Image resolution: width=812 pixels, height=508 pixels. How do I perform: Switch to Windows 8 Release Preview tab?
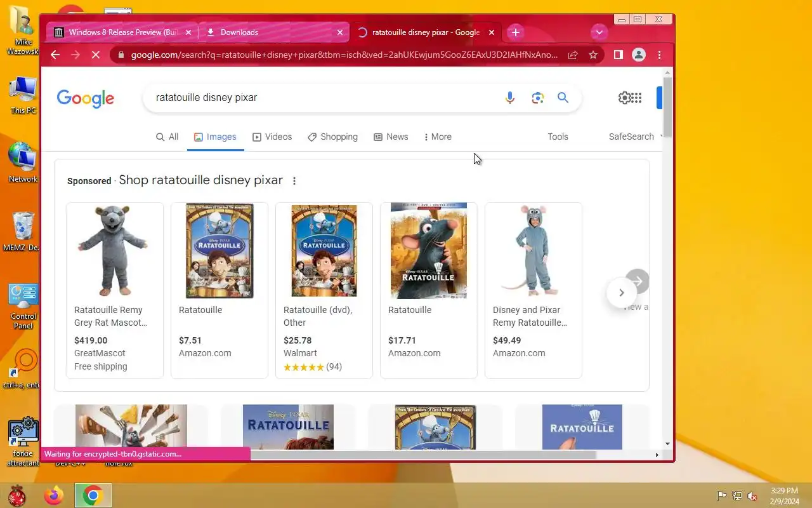(121, 32)
